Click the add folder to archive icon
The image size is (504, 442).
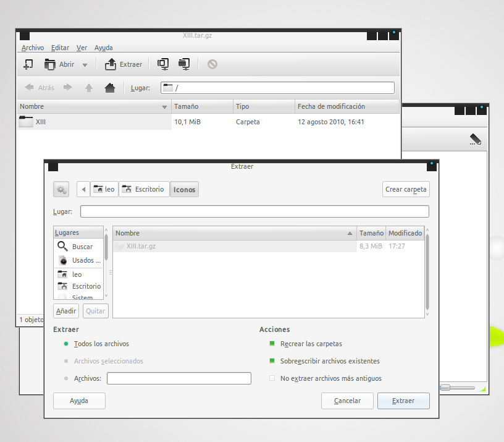click(x=184, y=64)
